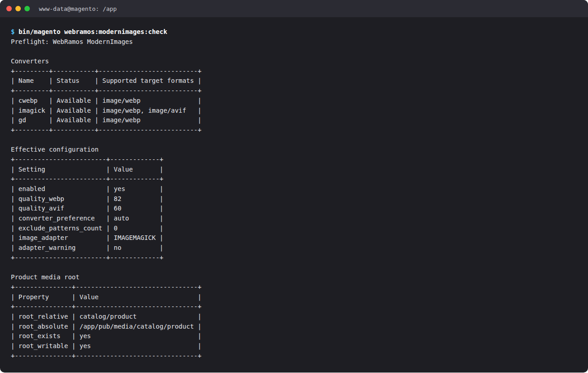Select the "root_absolute" property name

point(43,326)
